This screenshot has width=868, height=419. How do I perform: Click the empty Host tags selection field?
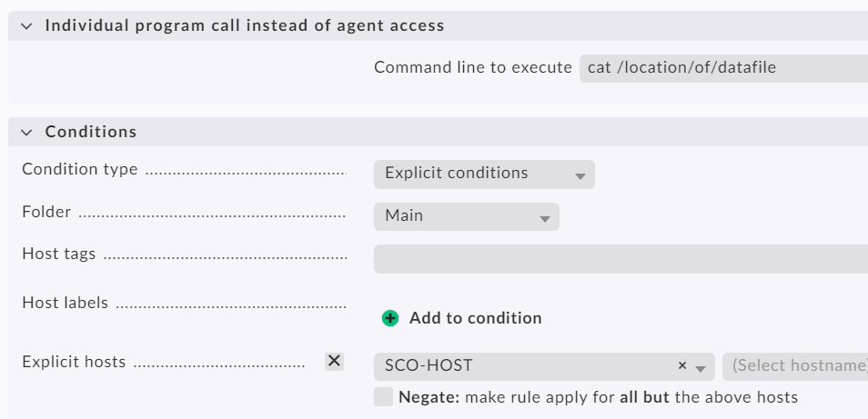[x=621, y=259]
